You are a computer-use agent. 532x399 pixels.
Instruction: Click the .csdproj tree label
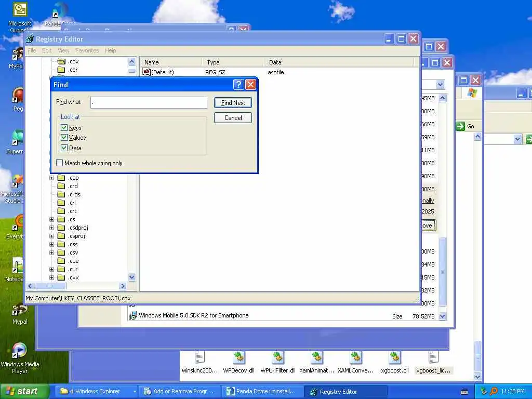click(x=78, y=228)
